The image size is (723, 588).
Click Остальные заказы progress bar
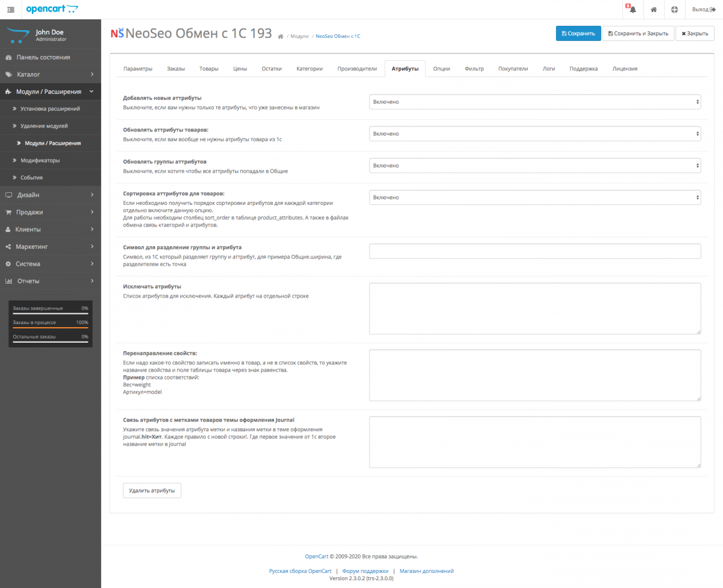(x=51, y=342)
